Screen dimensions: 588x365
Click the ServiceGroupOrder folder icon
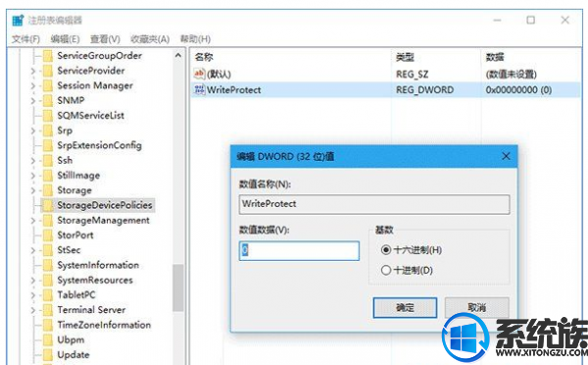(48, 56)
